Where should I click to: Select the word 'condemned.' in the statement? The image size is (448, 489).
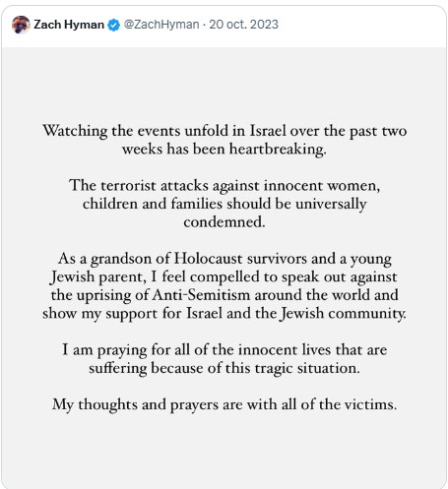[x=224, y=222]
